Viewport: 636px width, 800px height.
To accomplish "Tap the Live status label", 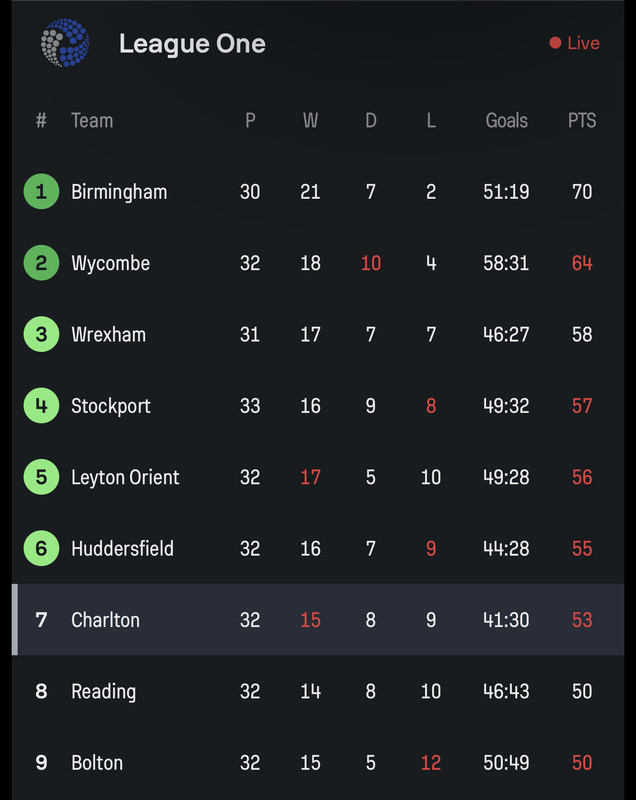I will point(583,43).
